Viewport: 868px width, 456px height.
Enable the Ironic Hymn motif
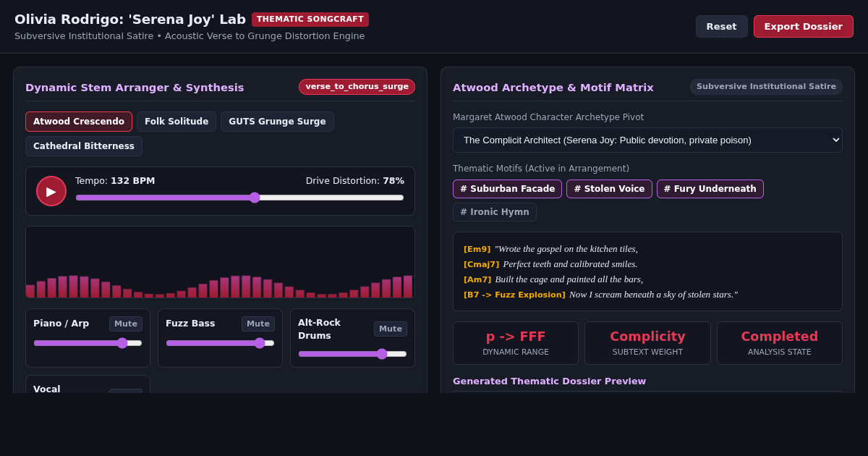point(495,212)
